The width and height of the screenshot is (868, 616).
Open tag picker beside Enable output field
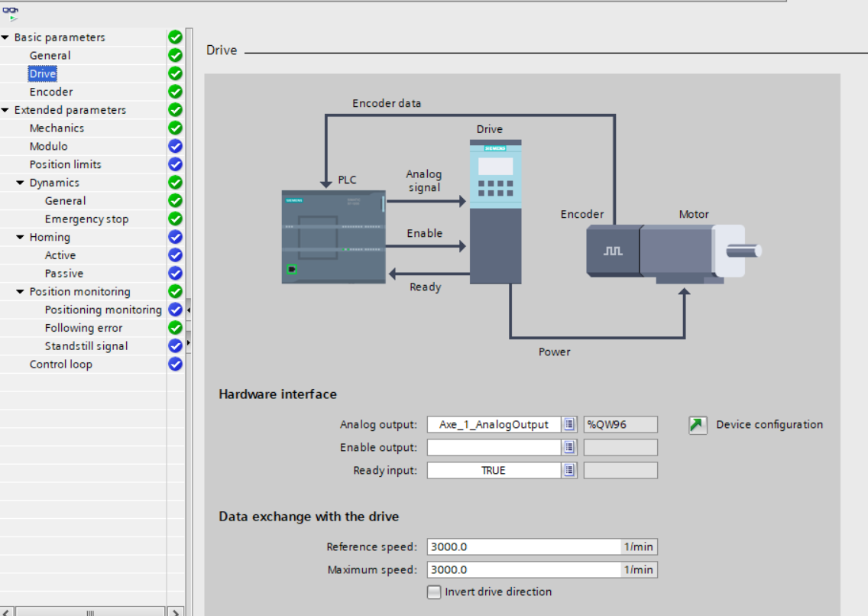coord(569,448)
